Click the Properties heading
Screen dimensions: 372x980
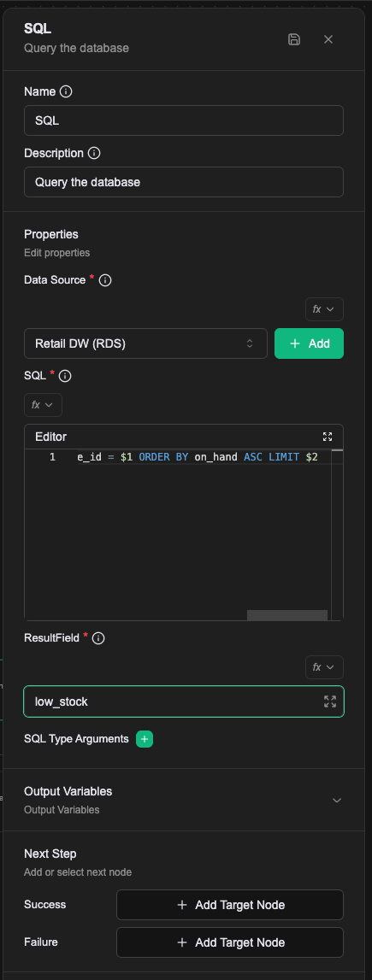click(51, 234)
